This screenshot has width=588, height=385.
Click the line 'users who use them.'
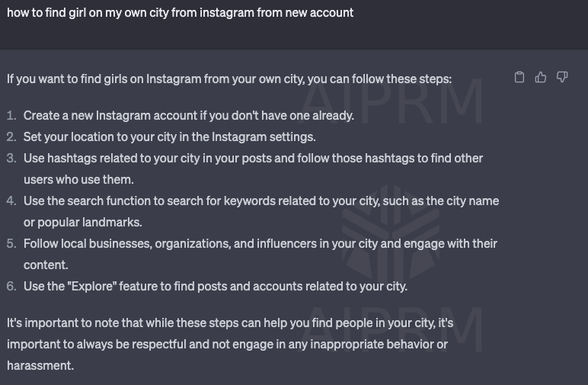(78, 180)
